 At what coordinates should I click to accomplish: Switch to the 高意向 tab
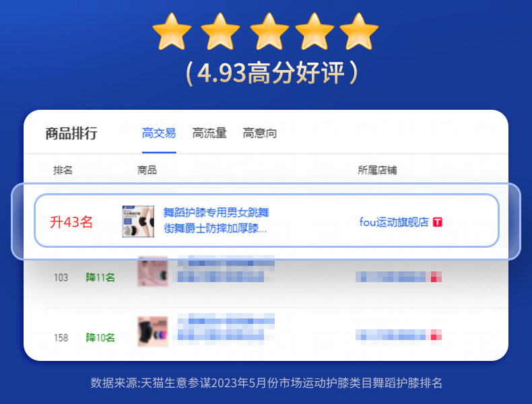[259, 133]
